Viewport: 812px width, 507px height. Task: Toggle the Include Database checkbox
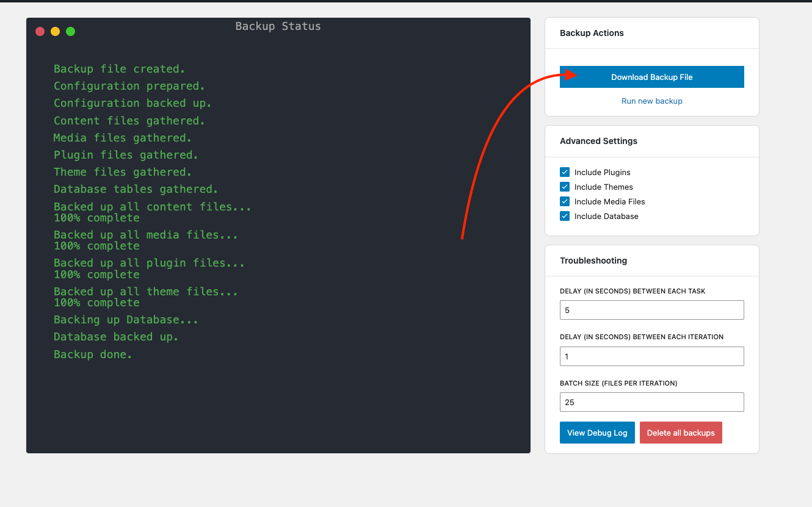pos(565,216)
